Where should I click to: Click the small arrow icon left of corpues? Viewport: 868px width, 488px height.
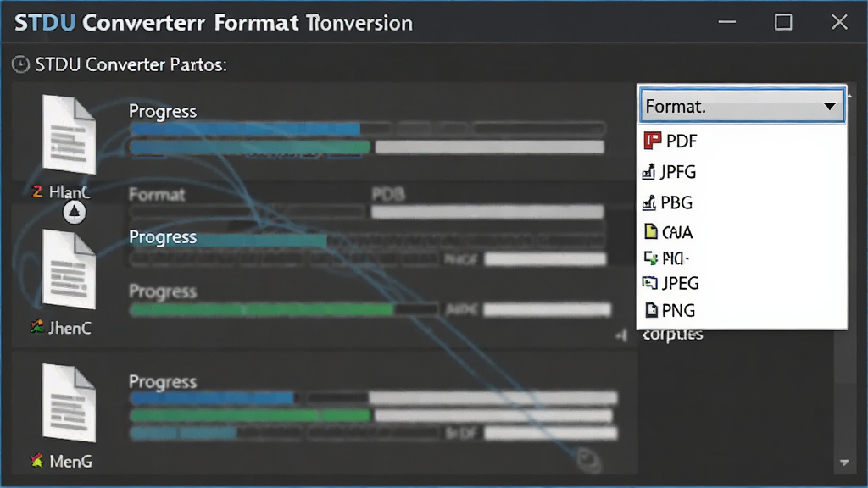click(621, 335)
